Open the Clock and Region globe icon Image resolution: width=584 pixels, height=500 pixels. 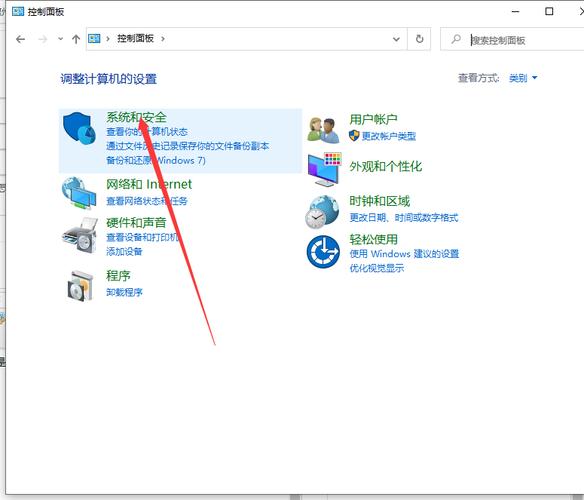pyautogui.click(x=322, y=212)
